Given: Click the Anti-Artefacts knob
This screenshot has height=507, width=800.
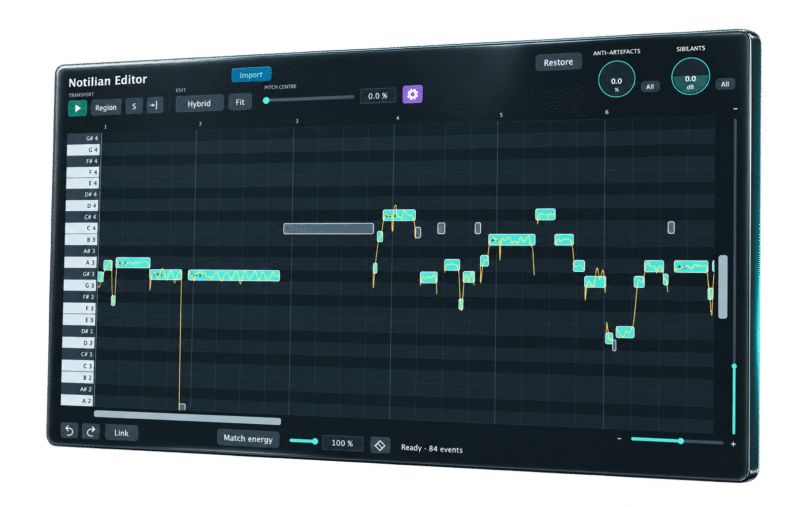Looking at the screenshot, I should pyautogui.click(x=616, y=80).
